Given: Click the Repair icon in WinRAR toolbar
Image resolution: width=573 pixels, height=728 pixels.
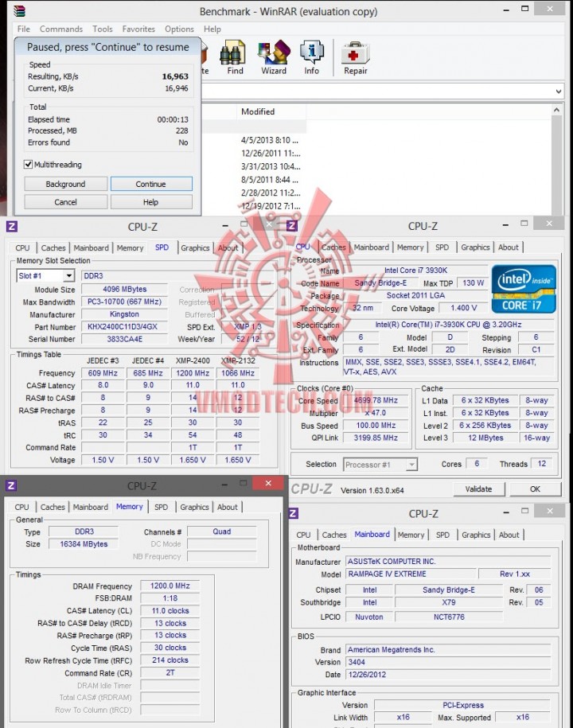Looking at the screenshot, I should [355, 57].
